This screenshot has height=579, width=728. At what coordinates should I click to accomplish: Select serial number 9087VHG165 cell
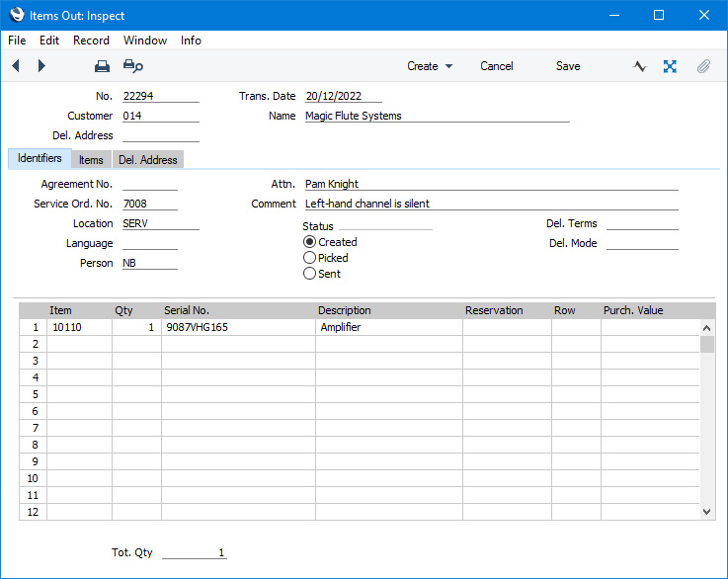[x=238, y=327]
